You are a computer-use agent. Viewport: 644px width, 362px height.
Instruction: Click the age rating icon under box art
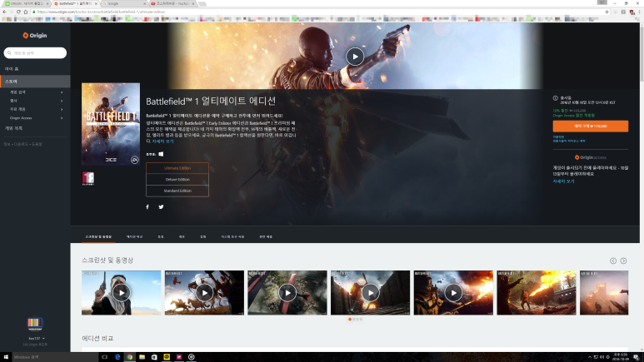87,179
